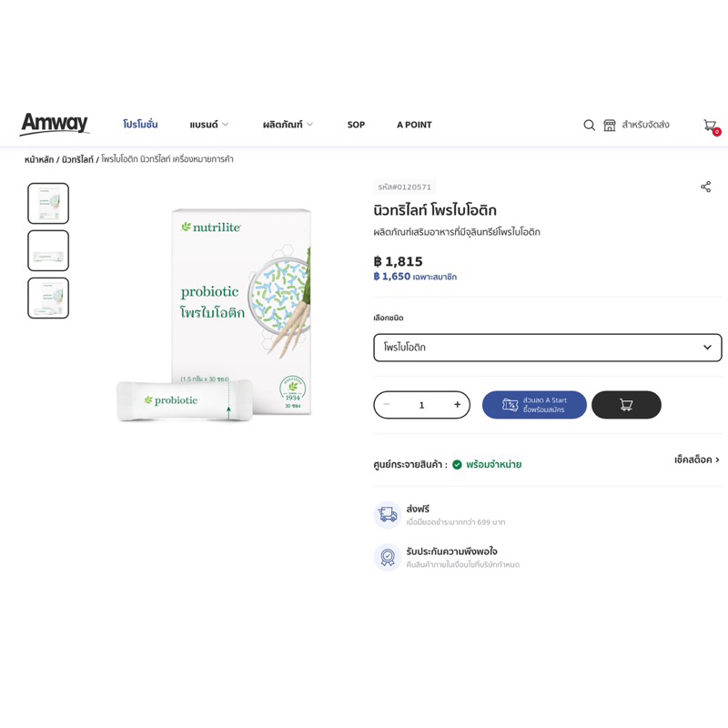The height and width of the screenshot is (728, 728).
Task: Click the สำหรับจัดส่ง link
Action: click(645, 125)
